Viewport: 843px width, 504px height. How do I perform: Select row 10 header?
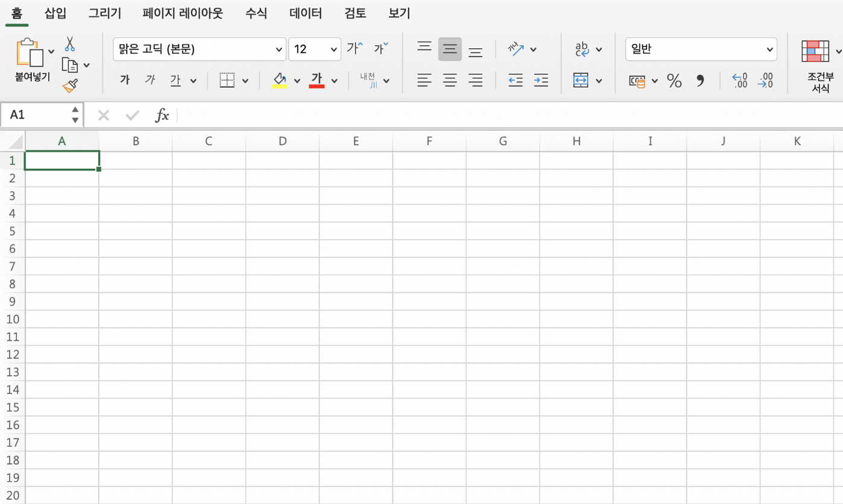click(x=13, y=319)
